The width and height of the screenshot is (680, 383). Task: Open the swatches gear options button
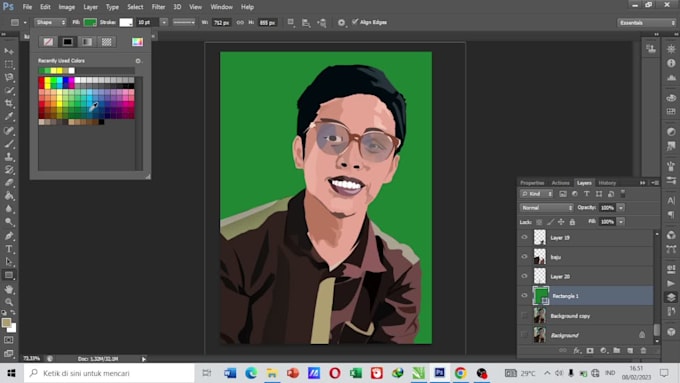138,61
